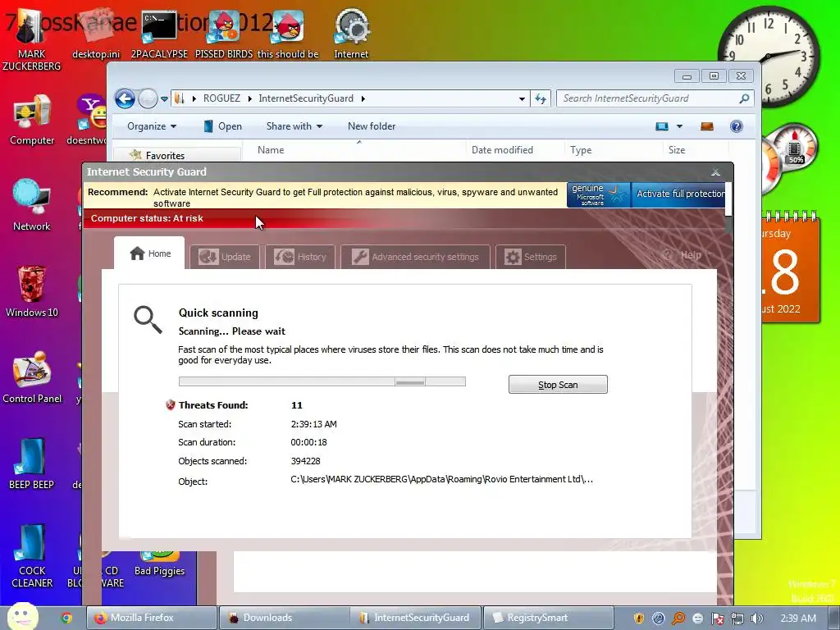This screenshot has width=840, height=630.
Task: Open the Explorer help icon
Action: pos(737,126)
